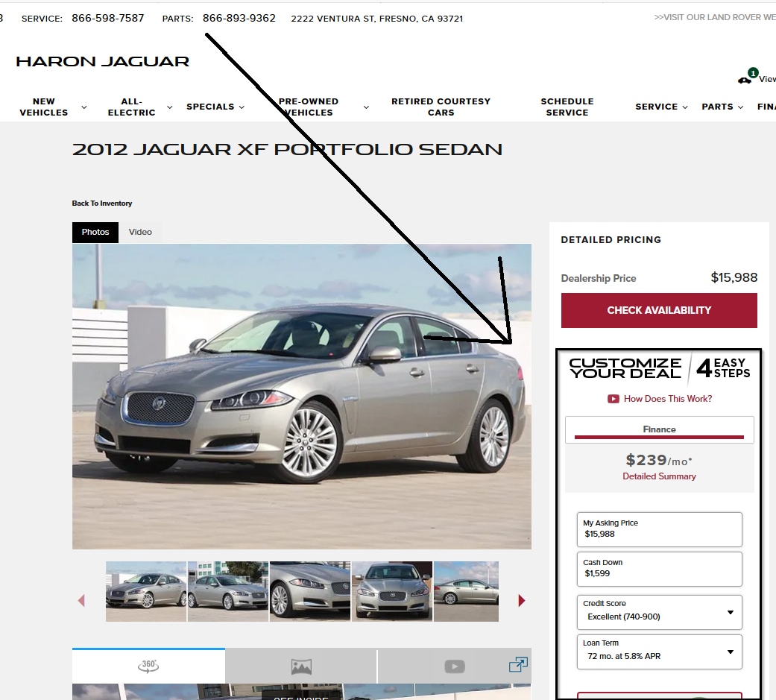776x700 pixels.
Task: Open the 2222 Ventura St address
Action: pyautogui.click(x=377, y=19)
